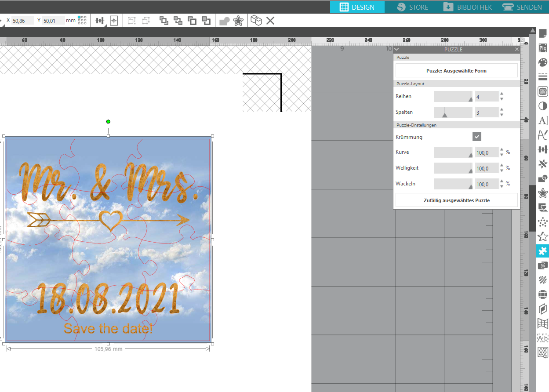
Task: Click the delete X icon in toolbar
Action: [270, 20]
